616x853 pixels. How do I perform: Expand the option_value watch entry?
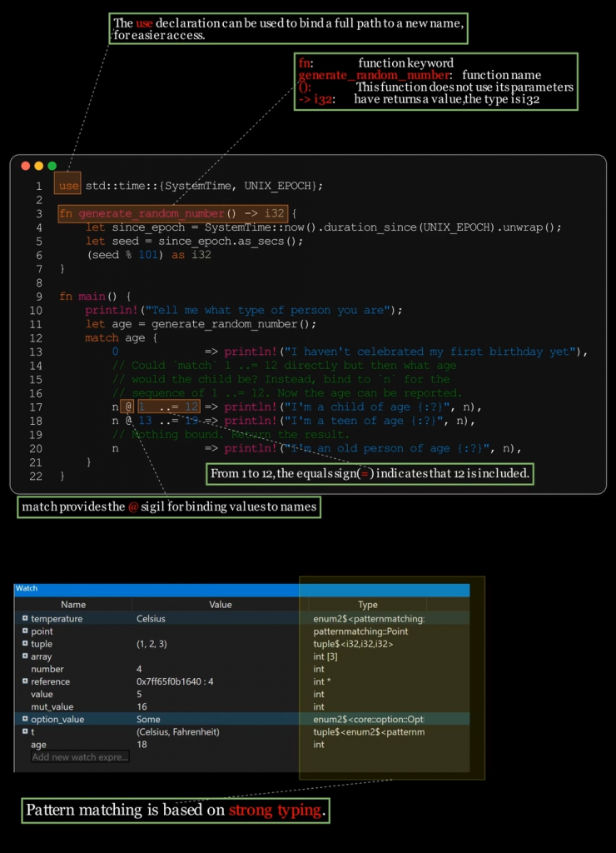[25, 719]
